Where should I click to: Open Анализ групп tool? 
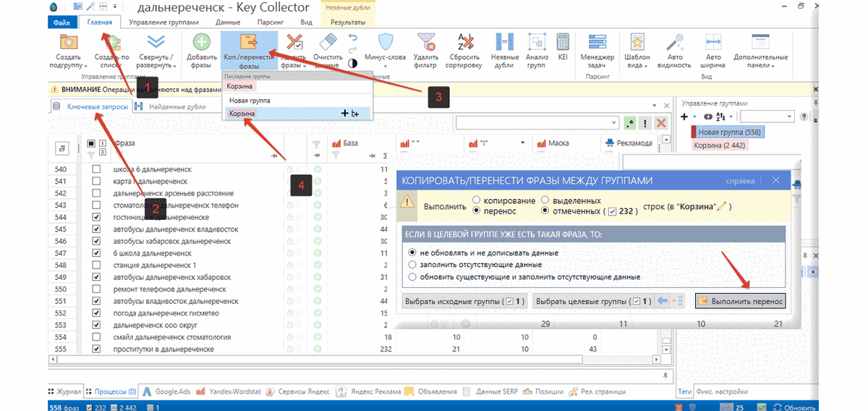pyautogui.click(x=536, y=51)
